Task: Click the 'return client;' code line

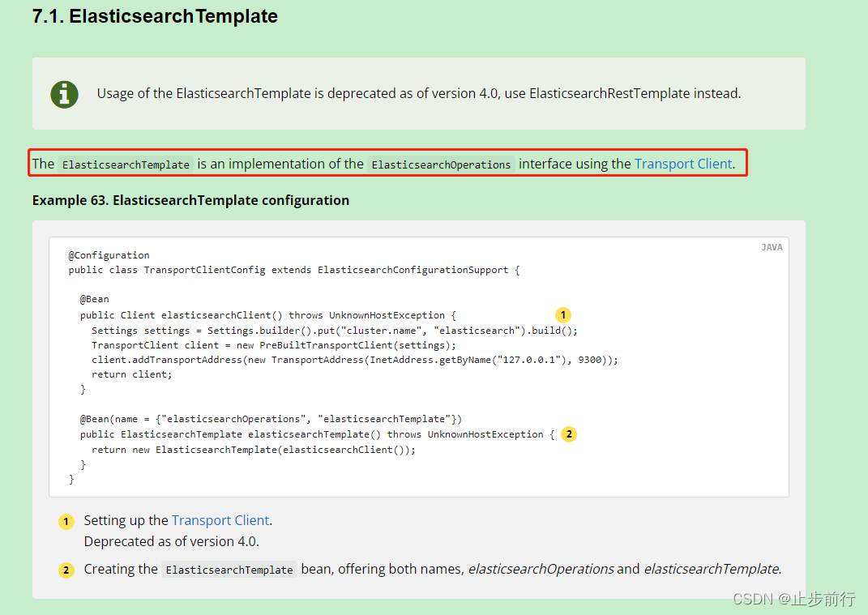Action: click(x=132, y=375)
